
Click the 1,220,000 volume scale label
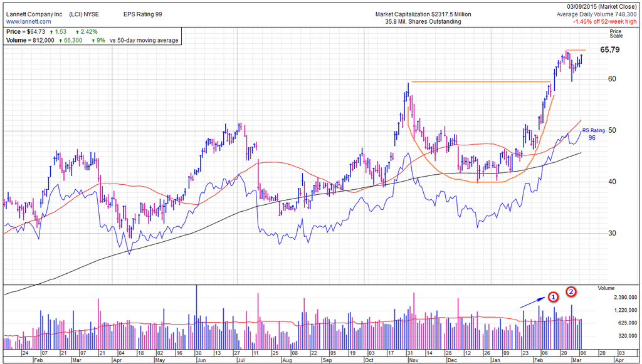pyautogui.click(x=626, y=310)
